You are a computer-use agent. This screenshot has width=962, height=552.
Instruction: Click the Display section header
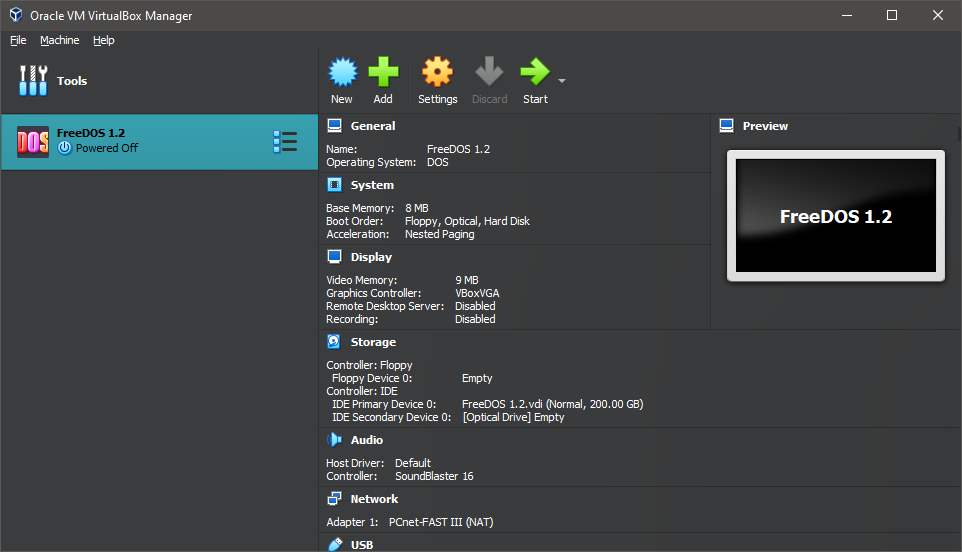tap(371, 257)
